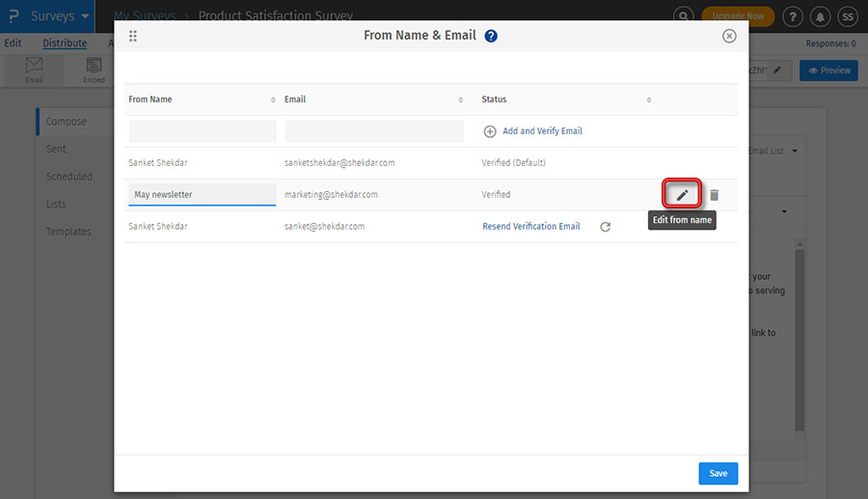The width and height of the screenshot is (868, 499).
Task: Open My Surveys breadcrumb link
Action: pos(145,14)
